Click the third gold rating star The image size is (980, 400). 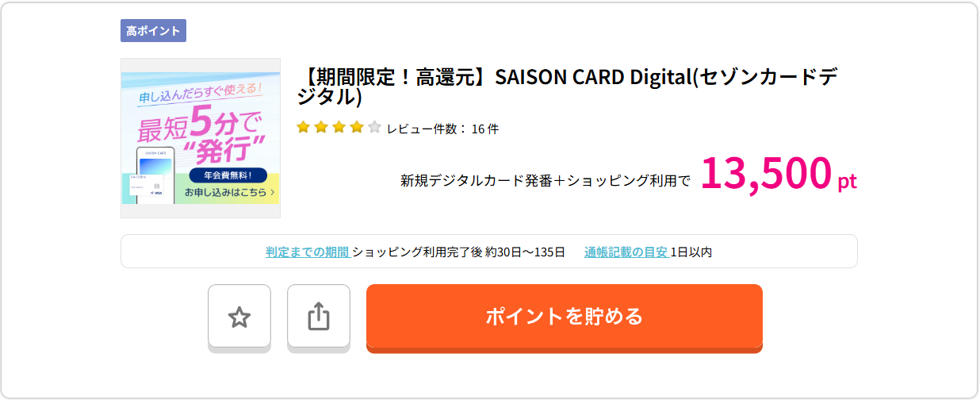click(x=339, y=128)
